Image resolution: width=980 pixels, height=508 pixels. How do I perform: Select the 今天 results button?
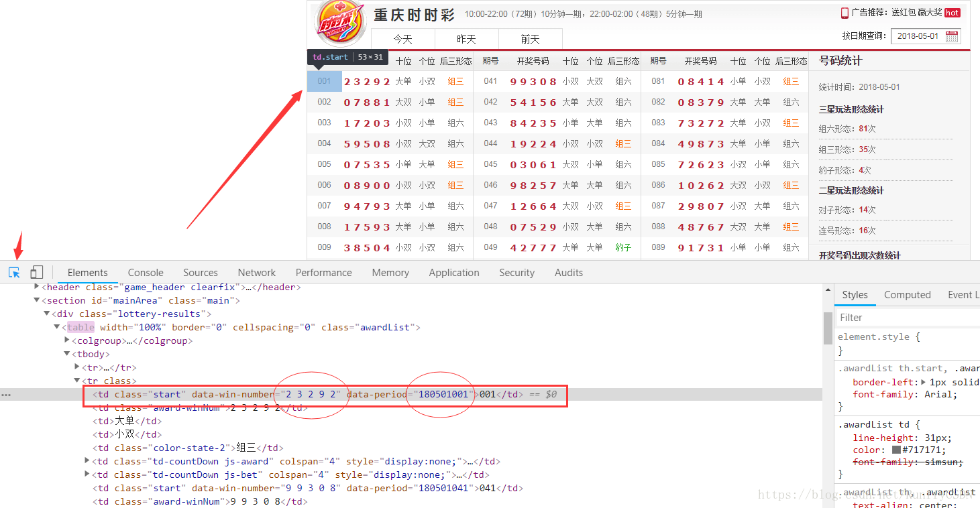coord(402,39)
